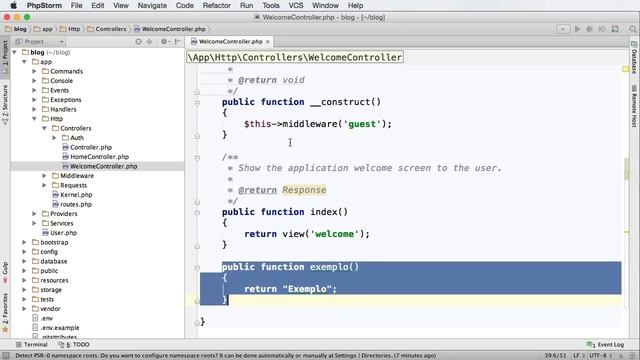Open the 6: TODO tool window
The height and width of the screenshot is (360, 640).
tap(73, 344)
